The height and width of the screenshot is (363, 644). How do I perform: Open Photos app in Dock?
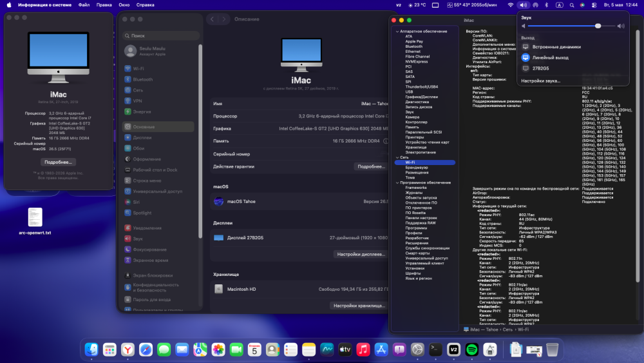click(218, 349)
